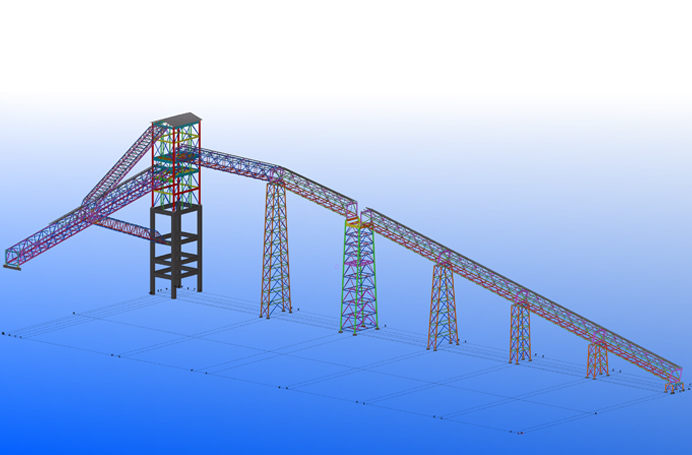Select the gallery span between tower and first trestle
692x455 pixels.
click(238, 162)
